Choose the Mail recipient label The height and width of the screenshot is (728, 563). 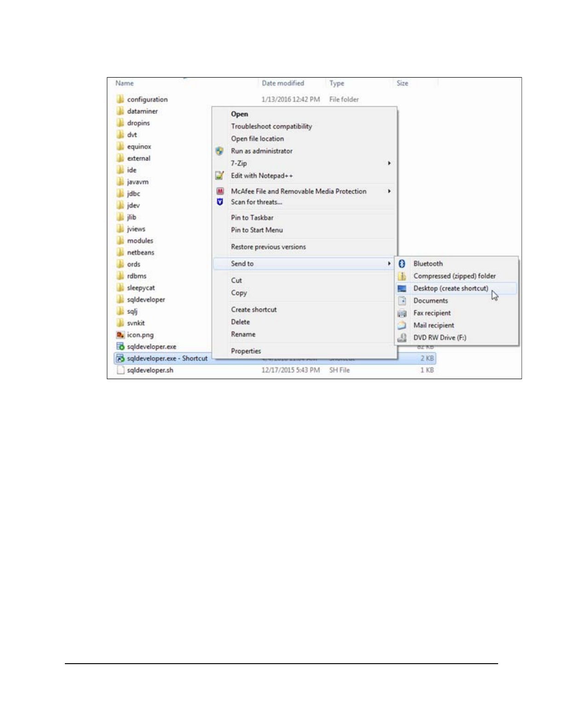click(434, 325)
